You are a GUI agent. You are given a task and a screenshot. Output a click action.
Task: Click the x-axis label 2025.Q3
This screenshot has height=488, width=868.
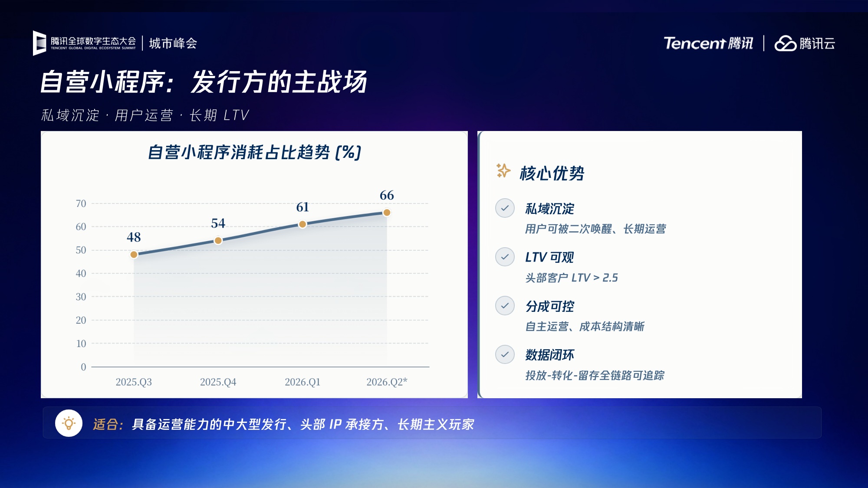(x=134, y=382)
